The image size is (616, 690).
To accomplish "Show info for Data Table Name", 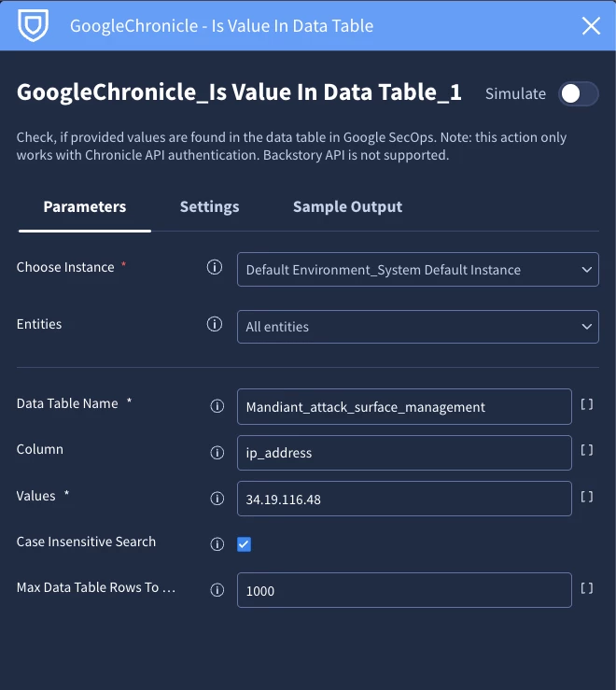I will (x=217, y=406).
